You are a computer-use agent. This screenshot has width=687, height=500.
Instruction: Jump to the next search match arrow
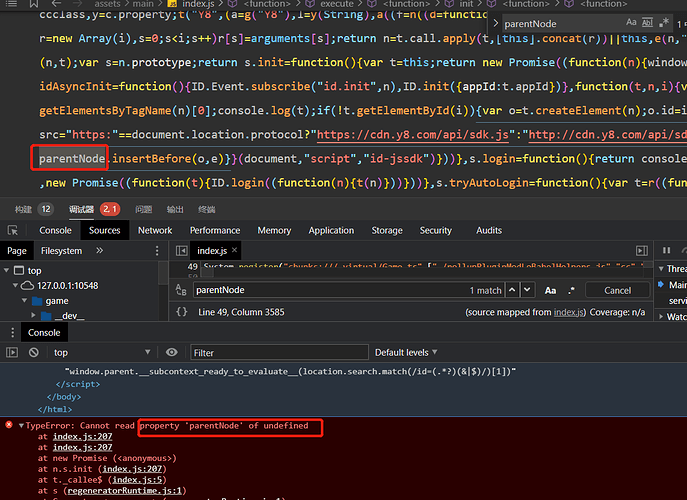(527, 290)
